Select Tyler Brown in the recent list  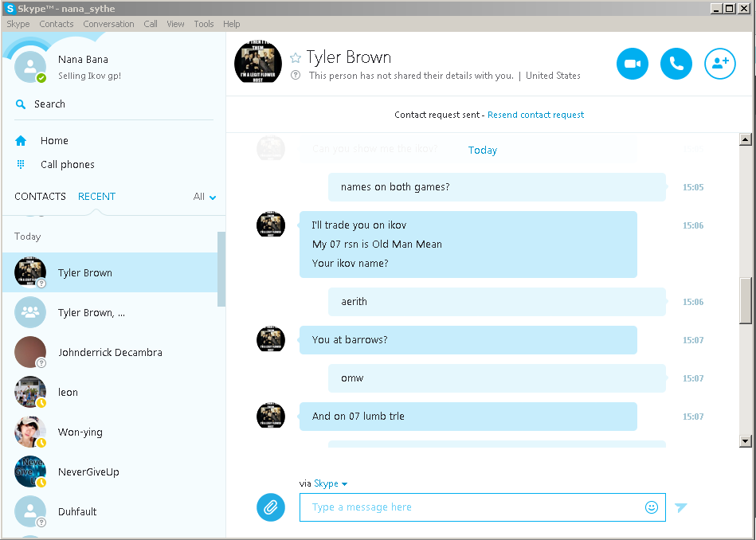coord(110,272)
